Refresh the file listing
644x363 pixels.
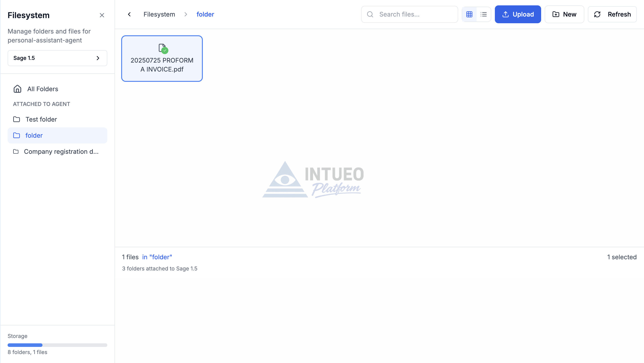(x=612, y=14)
